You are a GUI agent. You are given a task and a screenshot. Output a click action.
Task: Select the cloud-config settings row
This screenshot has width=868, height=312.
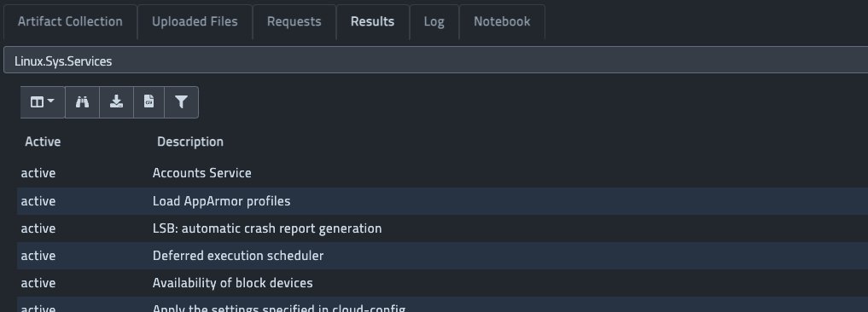[442, 305]
